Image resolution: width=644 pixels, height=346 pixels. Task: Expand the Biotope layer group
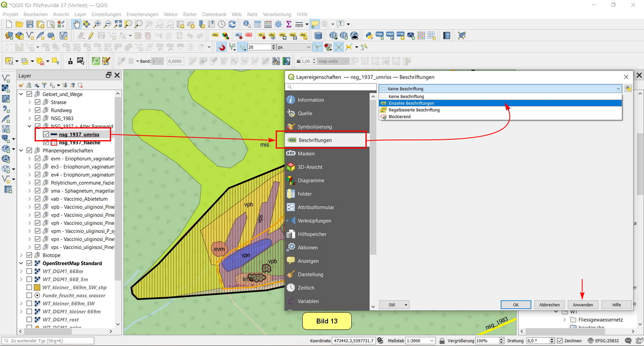click(21, 255)
